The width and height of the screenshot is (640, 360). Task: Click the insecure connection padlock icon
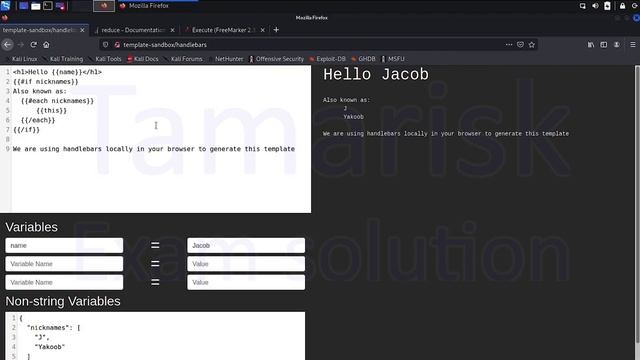(117, 45)
